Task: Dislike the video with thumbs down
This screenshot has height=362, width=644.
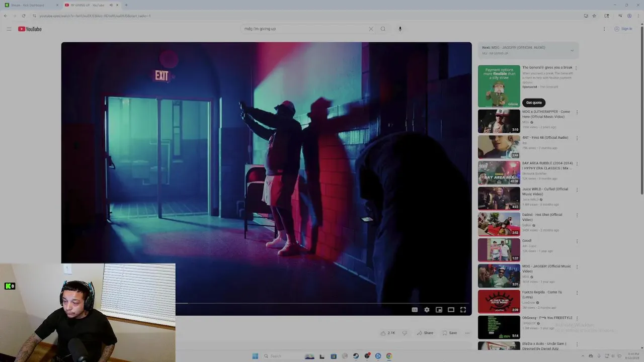Action: tap(405, 333)
